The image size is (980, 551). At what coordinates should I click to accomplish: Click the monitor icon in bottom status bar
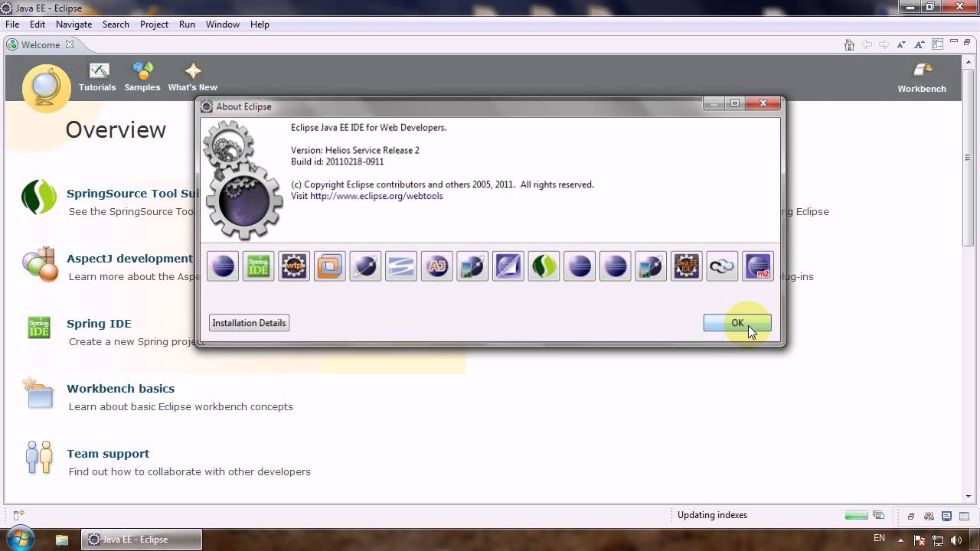pos(947,516)
